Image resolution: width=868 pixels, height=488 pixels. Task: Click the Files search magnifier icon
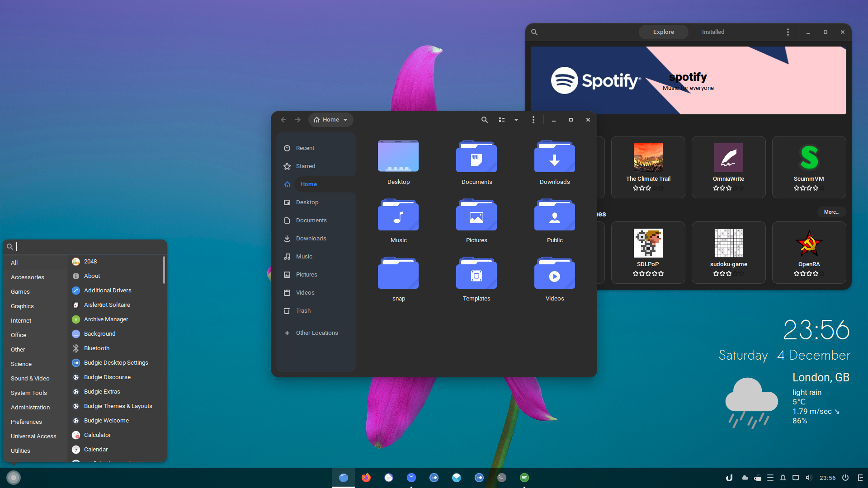pos(485,120)
